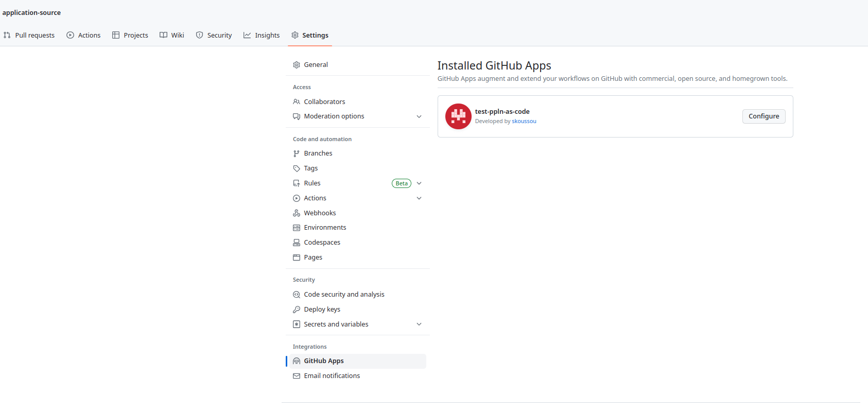868x411 pixels.
Task: Click the Beta badge next to Rules
Action: [x=402, y=183]
